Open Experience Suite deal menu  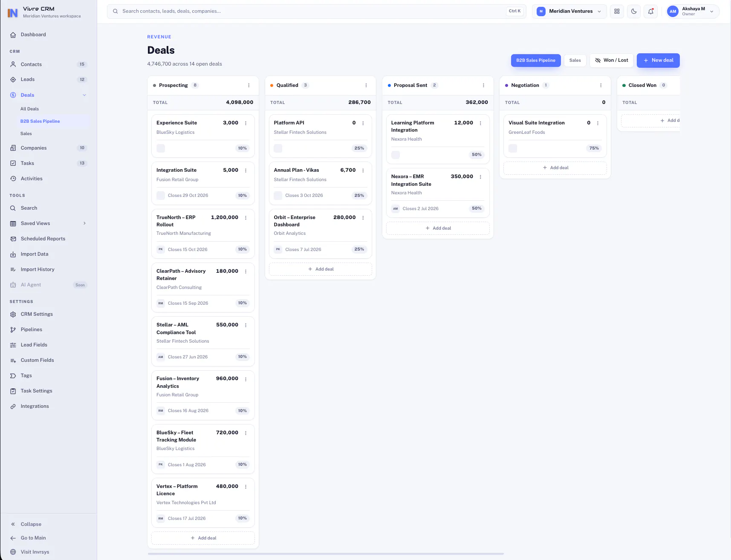coord(246,123)
